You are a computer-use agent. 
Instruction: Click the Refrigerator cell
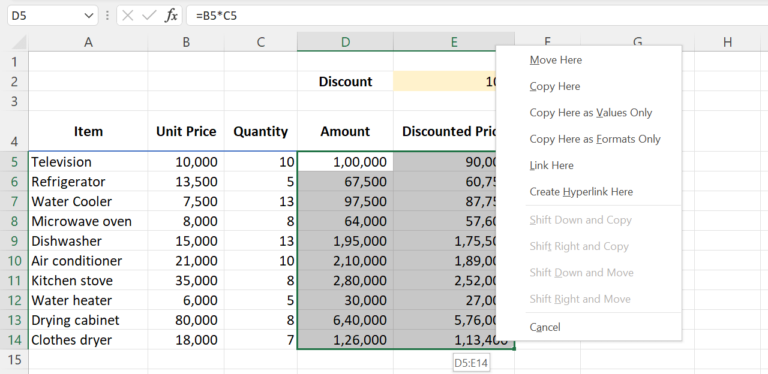[x=88, y=182]
